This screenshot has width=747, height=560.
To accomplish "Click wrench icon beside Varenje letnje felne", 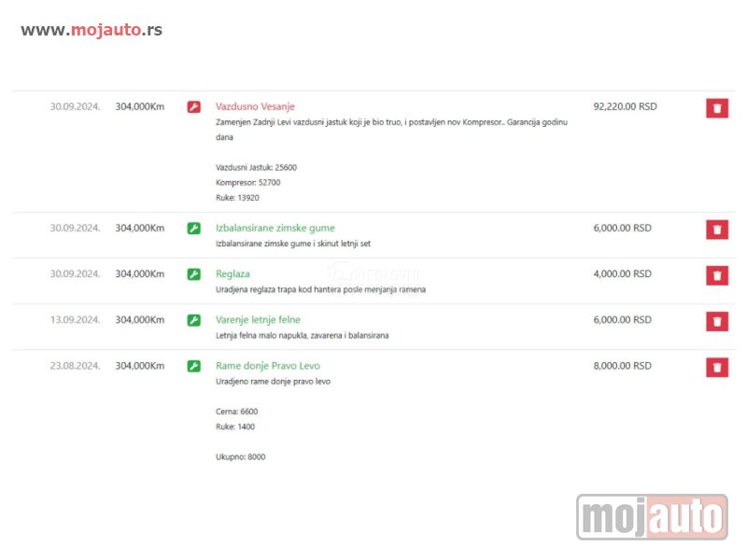I will point(194,320).
